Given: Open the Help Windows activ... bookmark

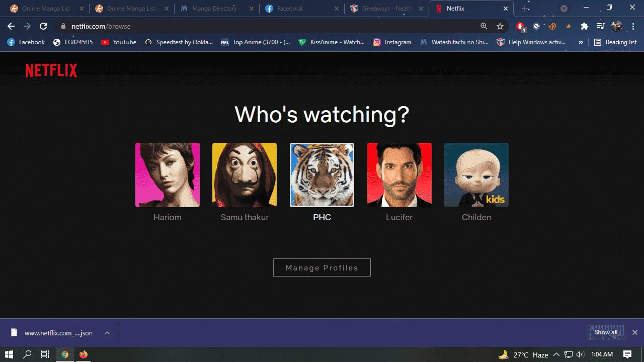Looking at the screenshot, I should [531, 42].
